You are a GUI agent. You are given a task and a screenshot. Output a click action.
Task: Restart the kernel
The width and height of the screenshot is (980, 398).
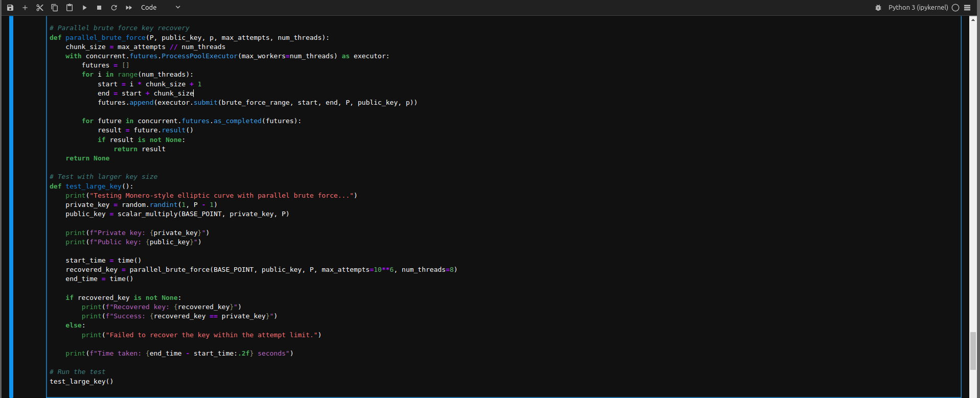[114, 8]
